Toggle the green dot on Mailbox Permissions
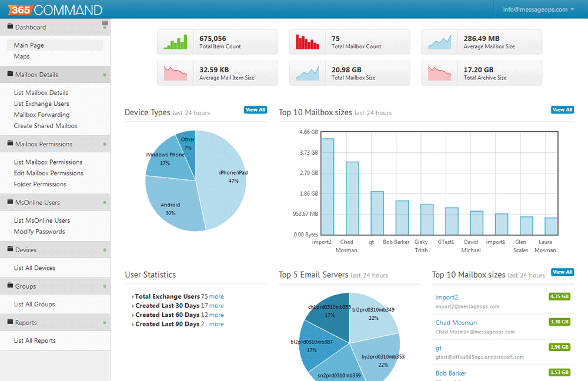Screen dimensions: 588x381 (105, 144)
